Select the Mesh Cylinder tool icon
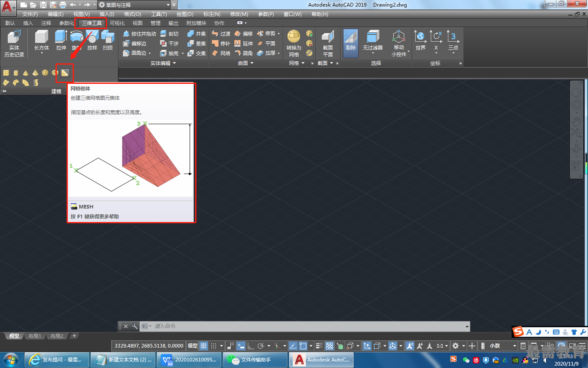Viewport: 588px width, 368px height. coord(16,73)
